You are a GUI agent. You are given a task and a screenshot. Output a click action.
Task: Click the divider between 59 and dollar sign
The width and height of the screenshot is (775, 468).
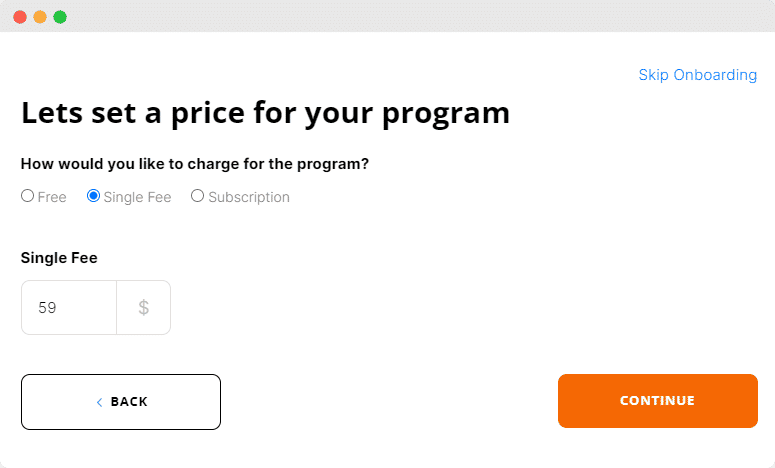(x=117, y=307)
